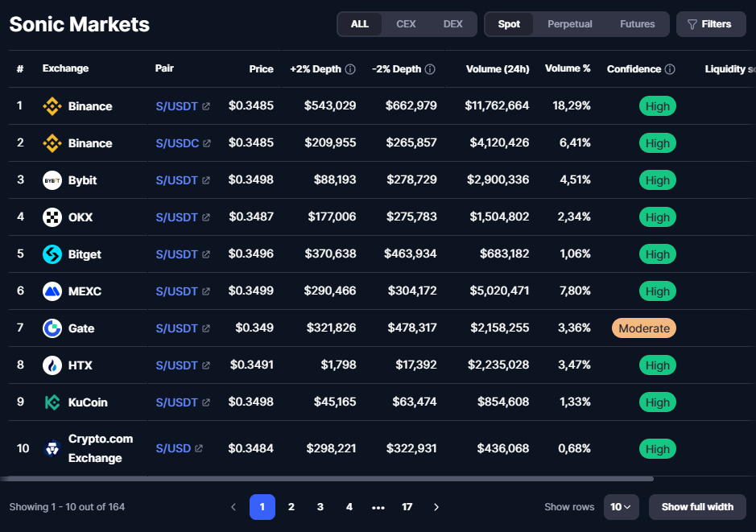Click the $543,029 depth value
Image resolution: width=756 pixels, height=532 pixels.
click(330, 105)
